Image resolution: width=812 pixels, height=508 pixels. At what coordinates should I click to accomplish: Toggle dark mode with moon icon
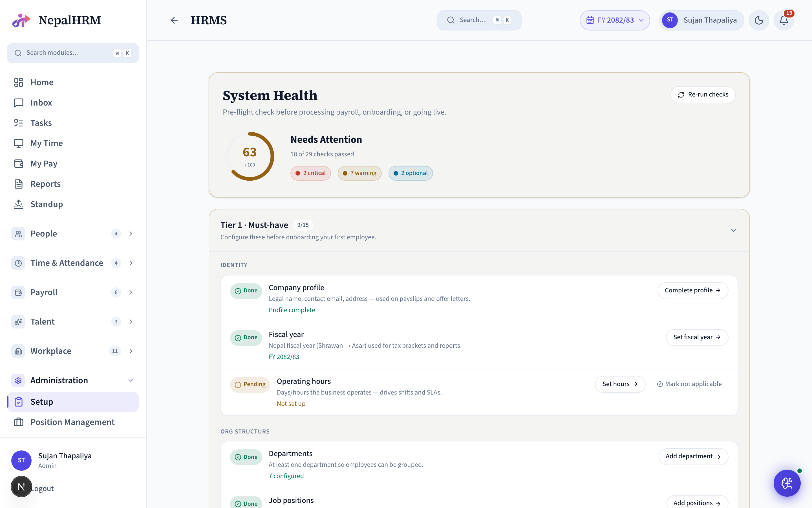[x=759, y=20]
